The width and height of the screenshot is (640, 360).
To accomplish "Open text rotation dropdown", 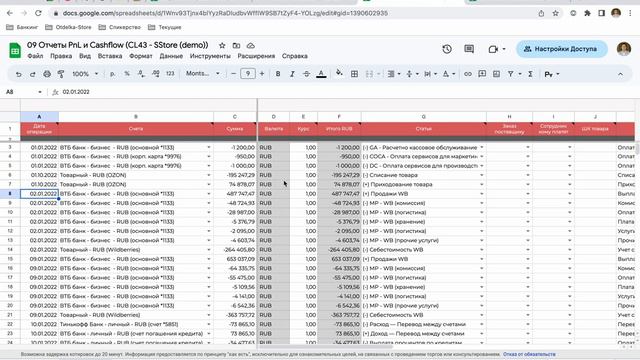I will pos(449,74).
